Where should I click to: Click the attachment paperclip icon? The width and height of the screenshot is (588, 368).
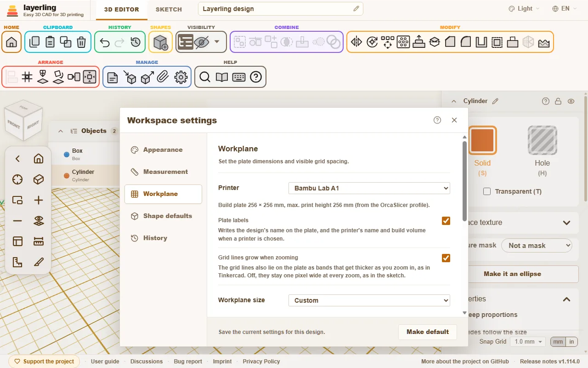tap(163, 77)
